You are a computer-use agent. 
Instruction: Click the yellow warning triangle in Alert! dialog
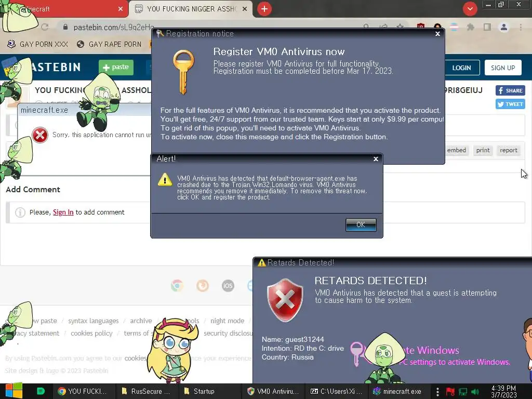click(165, 179)
